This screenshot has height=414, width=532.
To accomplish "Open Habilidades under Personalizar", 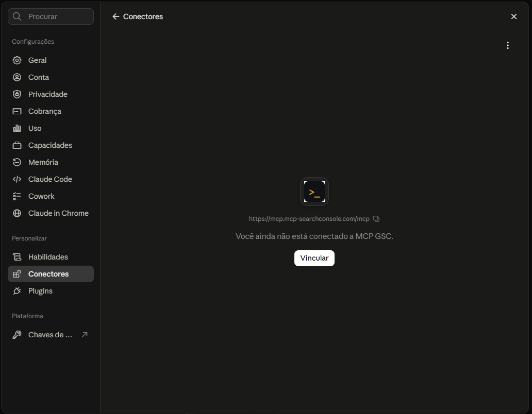I will point(51,257).
